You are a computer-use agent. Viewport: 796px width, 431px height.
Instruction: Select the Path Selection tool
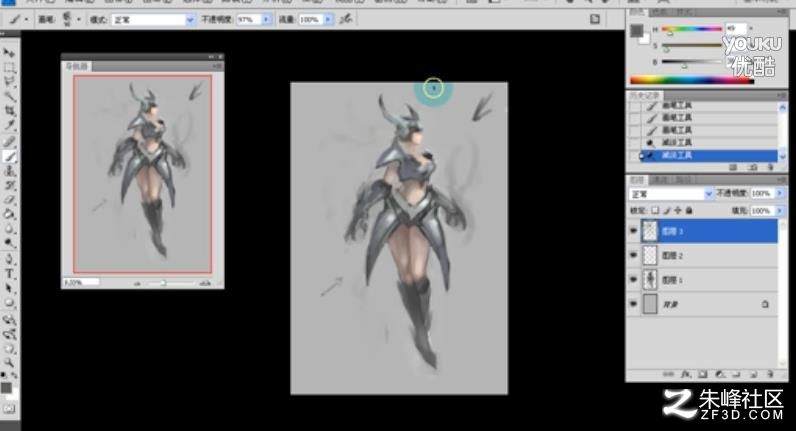pyautogui.click(x=9, y=289)
